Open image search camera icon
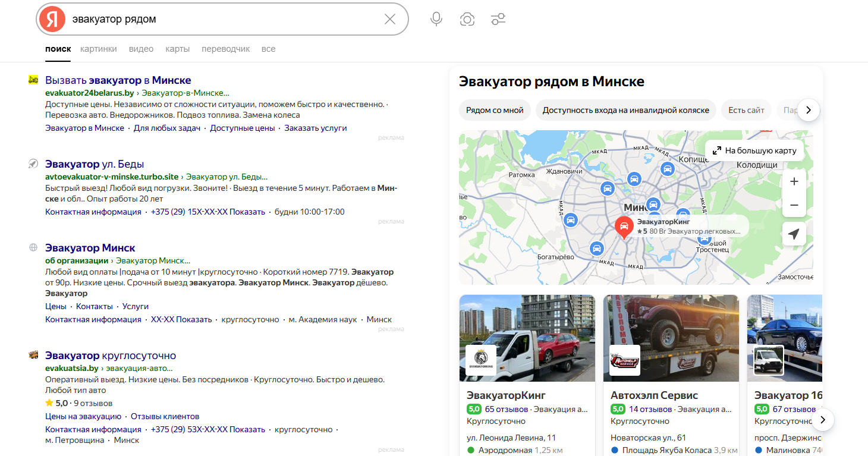868x456 pixels. [467, 19]
